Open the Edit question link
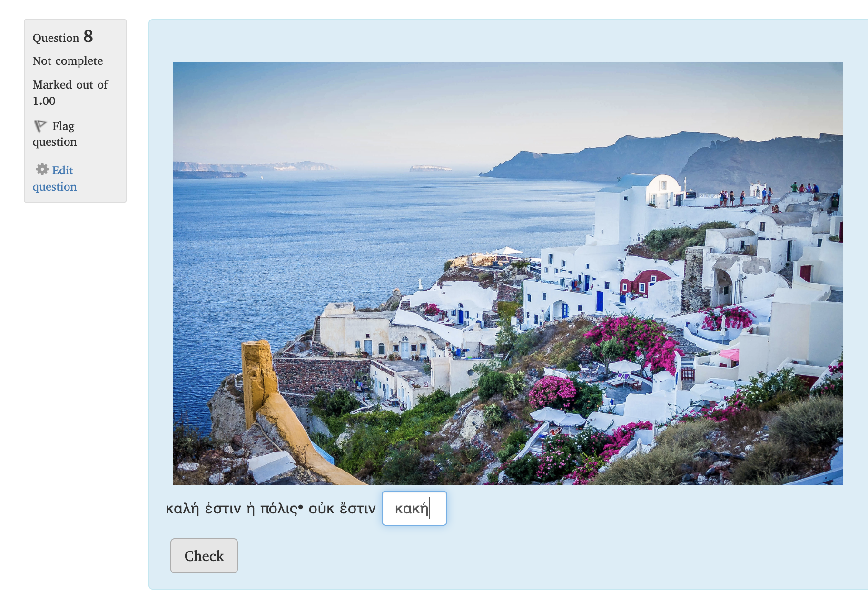Image resolution: width=868 pixels, height=602 pixels. pos(54,178)
